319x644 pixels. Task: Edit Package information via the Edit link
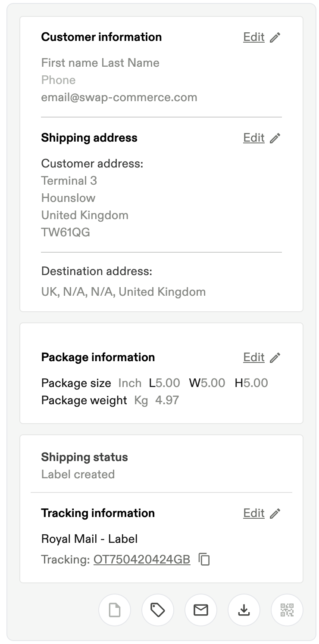(x=254, y=357)
